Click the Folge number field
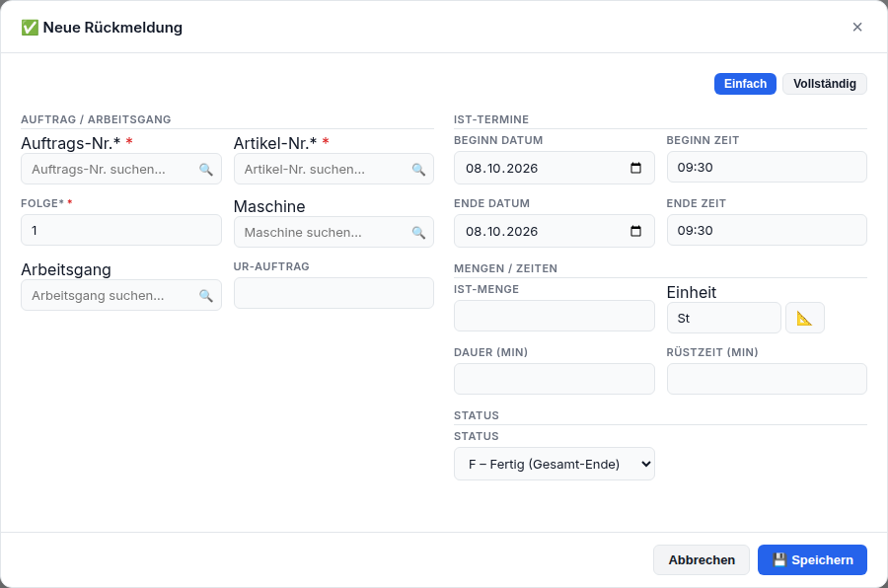The width and height of the screenshot is (888, 588). 121,230
